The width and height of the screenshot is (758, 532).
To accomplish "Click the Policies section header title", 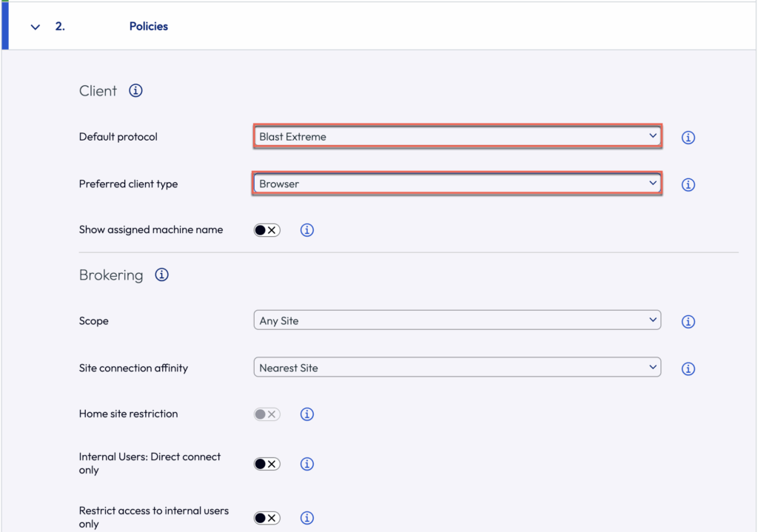I will [148, 27].
